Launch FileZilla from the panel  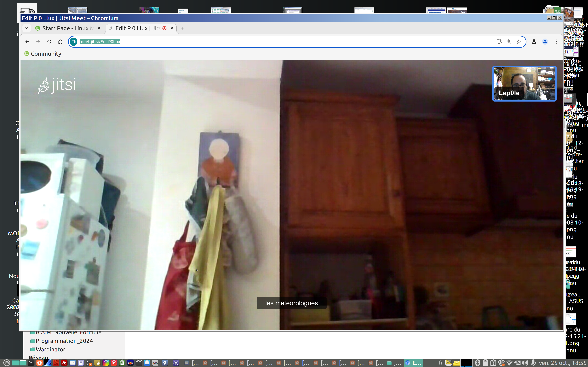click(x=64, y=363)
